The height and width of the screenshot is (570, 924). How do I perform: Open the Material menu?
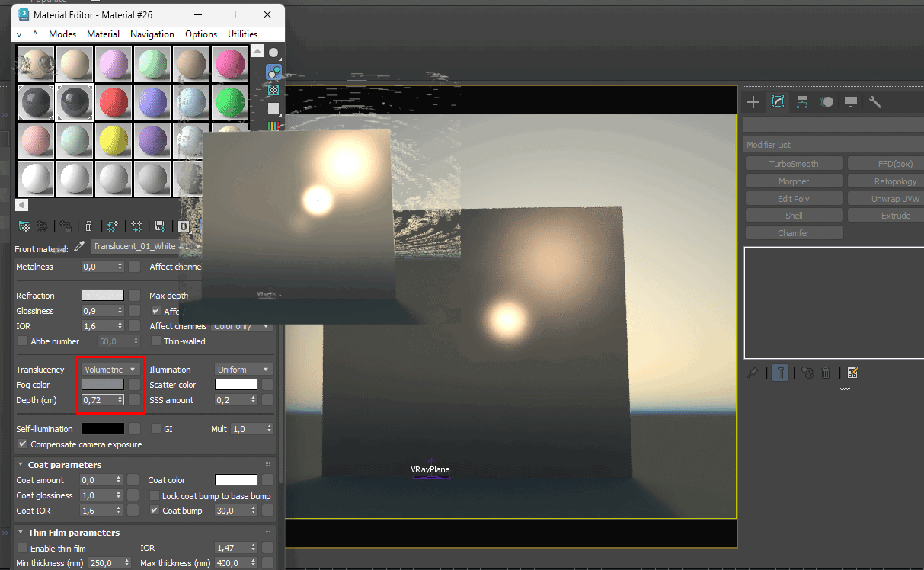click(103, 34)
